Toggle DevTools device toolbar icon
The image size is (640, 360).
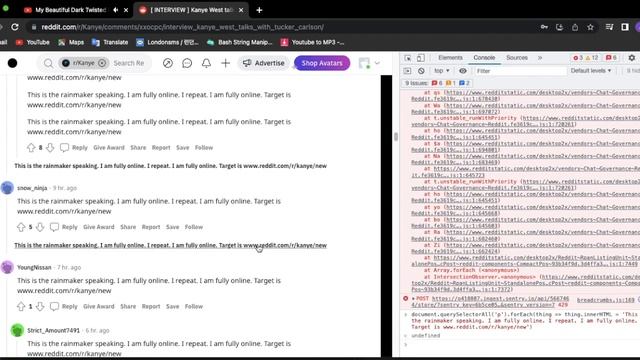(x=420, y=58)
